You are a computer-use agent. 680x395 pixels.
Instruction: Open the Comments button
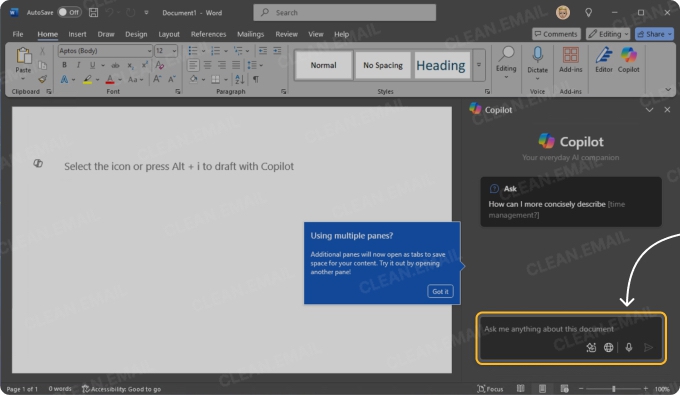pos(556,34)
